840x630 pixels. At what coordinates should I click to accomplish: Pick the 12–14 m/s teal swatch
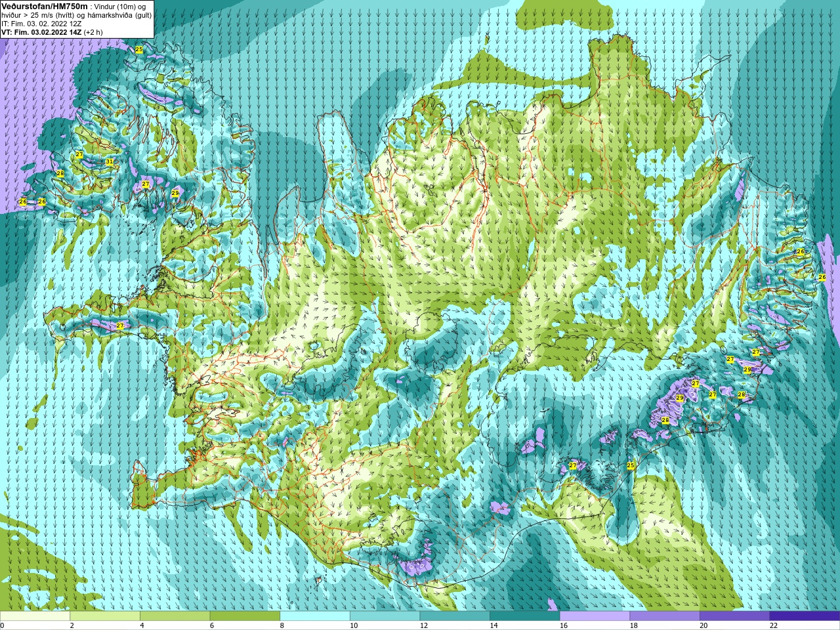coord(455,616)
